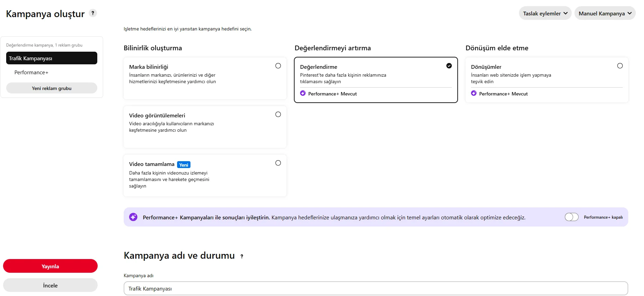Open the Manuel Kampanya dropdown
Screen dimensions: 644x296
click(605, 13)
